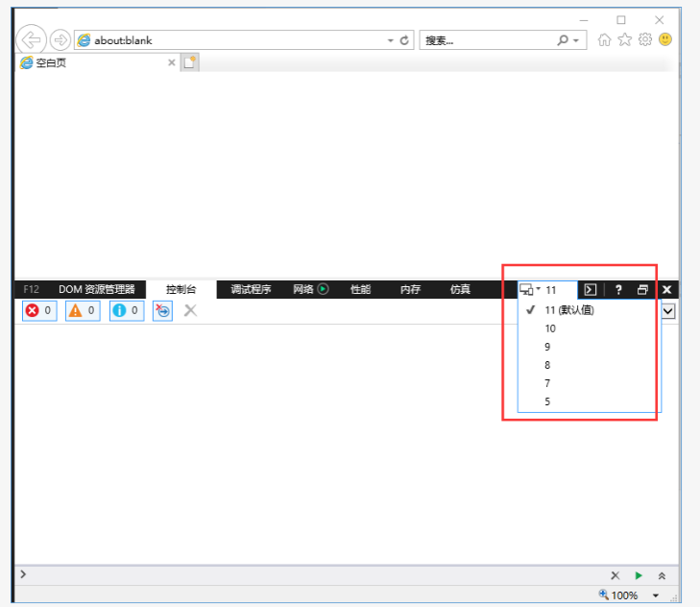Viewport: 700px width, 607px height.
Task: Expand the 100% zoom level dropdown arrow
Action: coord(656,595)
